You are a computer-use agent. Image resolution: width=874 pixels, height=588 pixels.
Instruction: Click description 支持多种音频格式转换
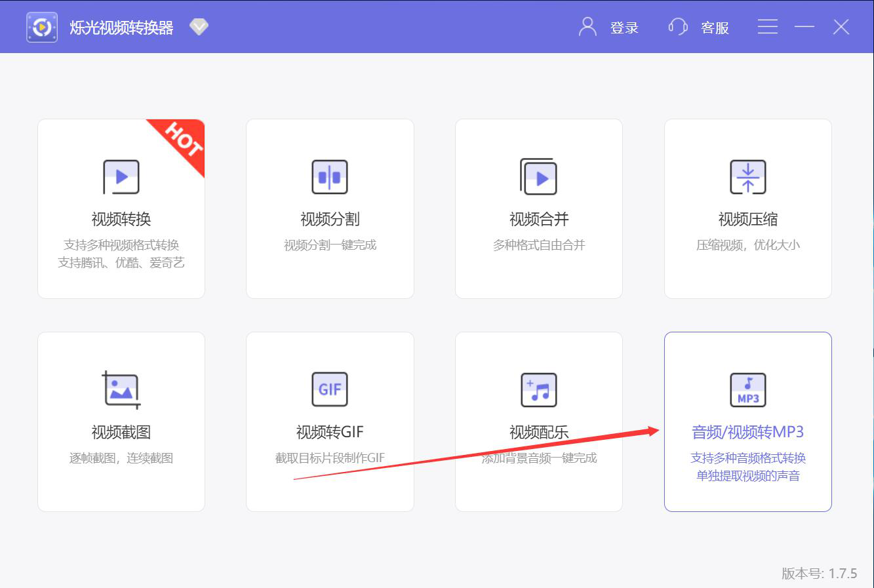[748, 458]
